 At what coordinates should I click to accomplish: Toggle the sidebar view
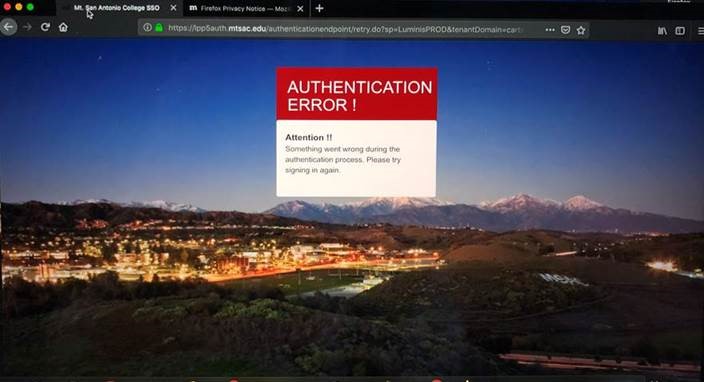click(680, 31)
